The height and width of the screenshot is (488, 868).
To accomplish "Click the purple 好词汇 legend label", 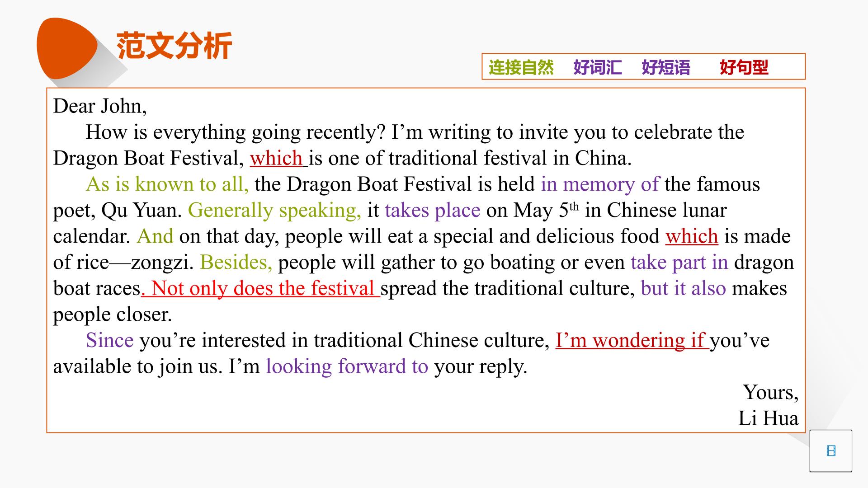I will [598, 67].
